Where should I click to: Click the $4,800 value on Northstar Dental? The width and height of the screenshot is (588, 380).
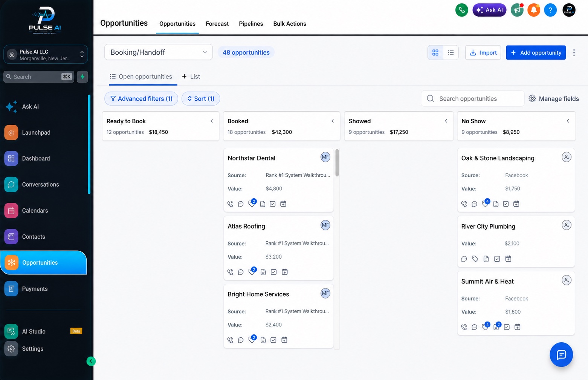274,189
